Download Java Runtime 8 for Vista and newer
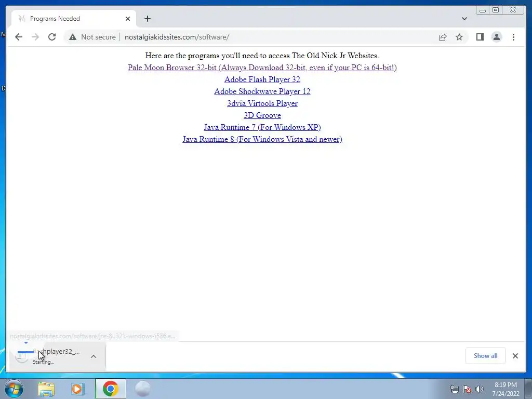This screenshot has height=399, width=532. pos(262,139)
